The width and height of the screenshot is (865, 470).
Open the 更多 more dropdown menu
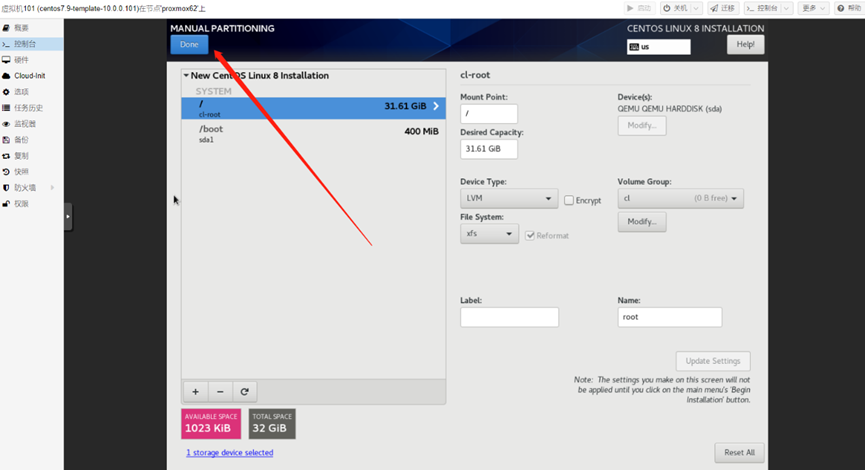(814, 8)
